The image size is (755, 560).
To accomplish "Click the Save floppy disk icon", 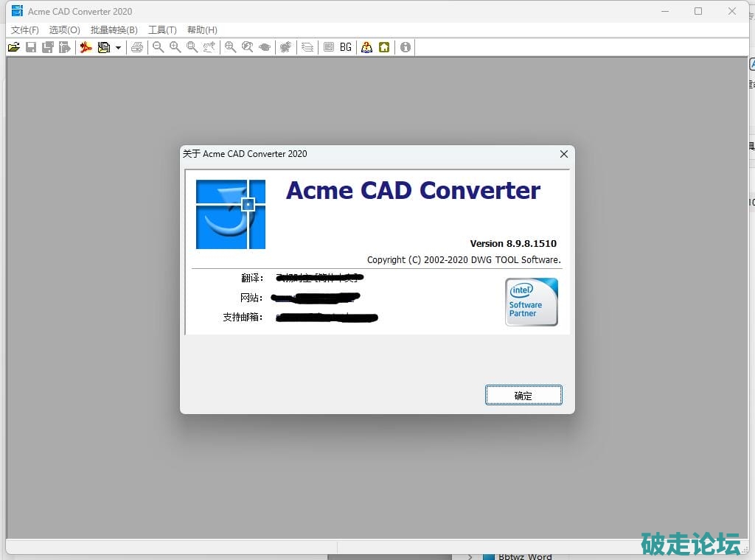I will coord(31,47).
